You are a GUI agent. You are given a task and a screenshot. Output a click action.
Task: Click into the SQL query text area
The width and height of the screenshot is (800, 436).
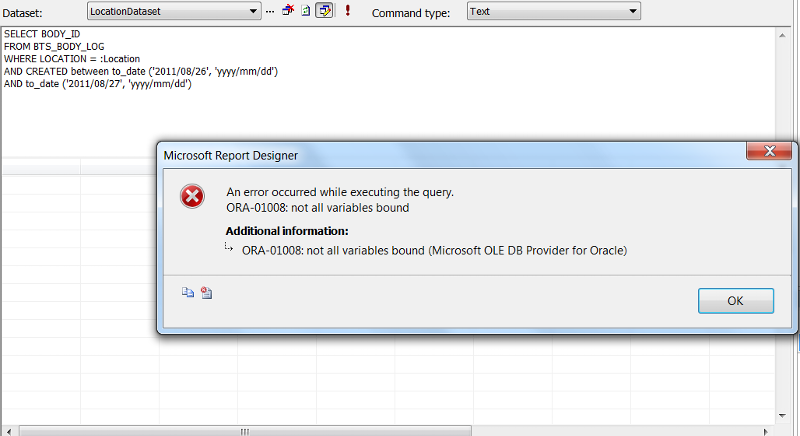coord(388,92)
